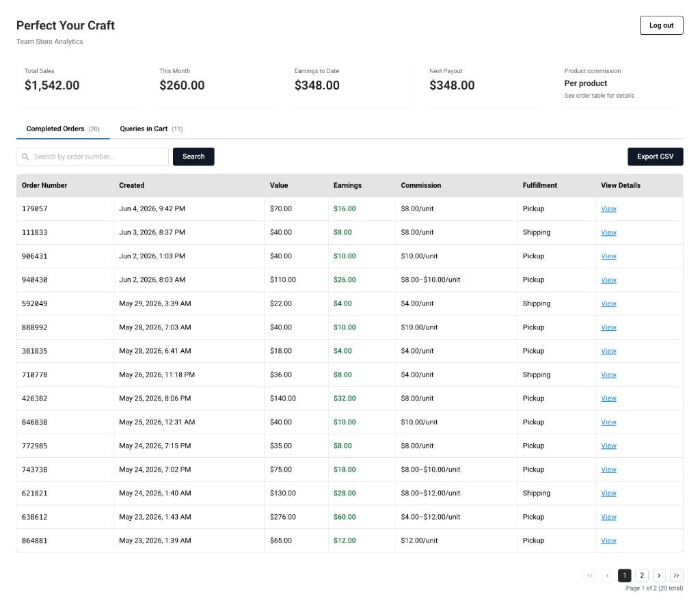Click the Next Payout $348.00 figure
Screen dimensions: 700x609
click(x=452, y=85)
